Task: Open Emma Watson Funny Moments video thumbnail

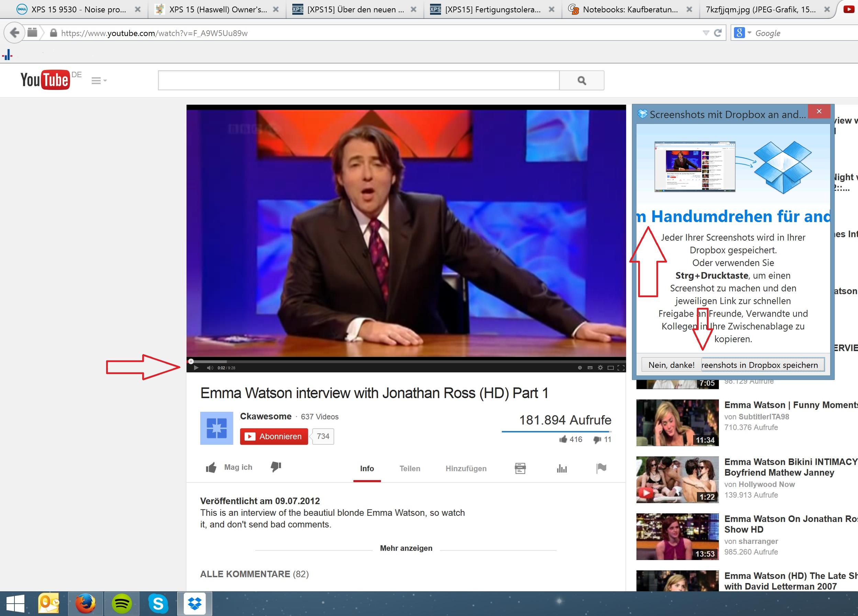Action: pyautogui.click(x=678, y=422)
